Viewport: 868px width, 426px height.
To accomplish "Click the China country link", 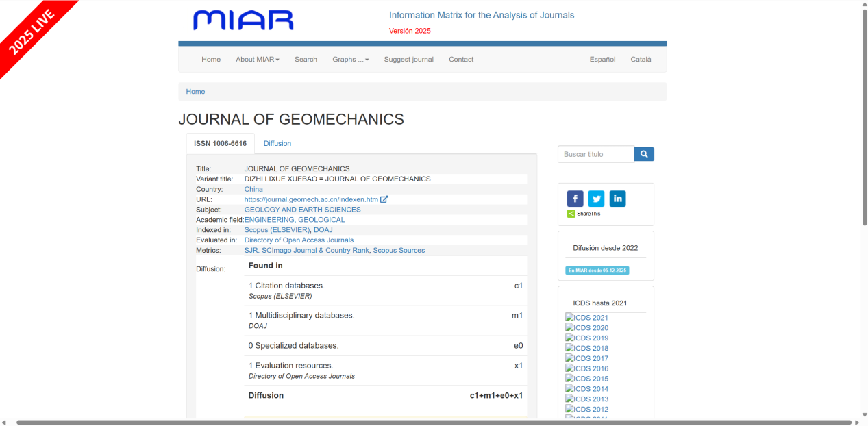I will (x=253, y=189).
